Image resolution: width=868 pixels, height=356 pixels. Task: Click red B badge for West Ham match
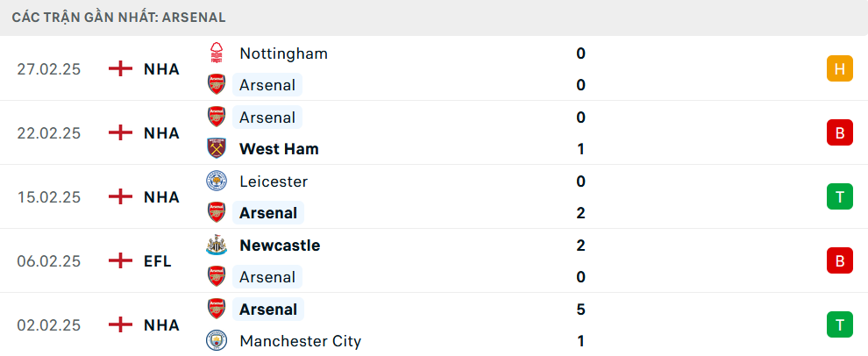(x=839, y=133)
